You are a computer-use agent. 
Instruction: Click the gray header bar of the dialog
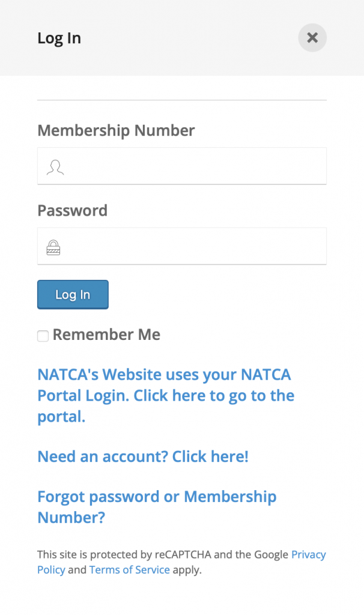point(182,38)
